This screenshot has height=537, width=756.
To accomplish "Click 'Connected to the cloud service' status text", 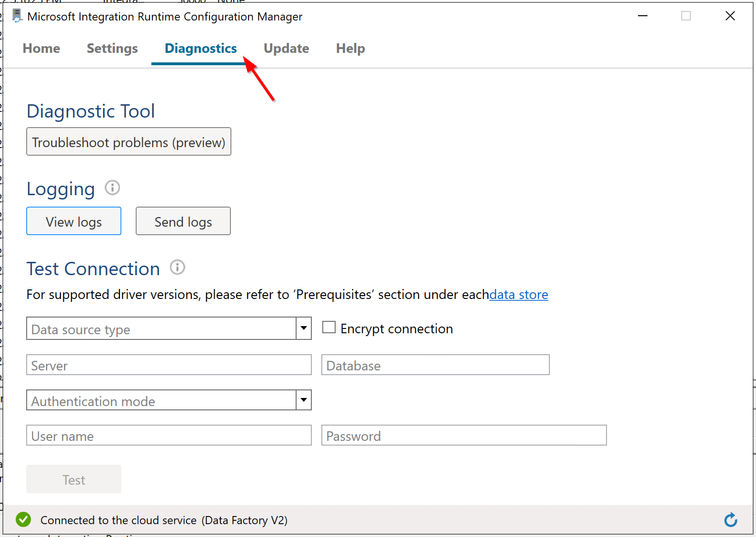I will pos(119,520).
